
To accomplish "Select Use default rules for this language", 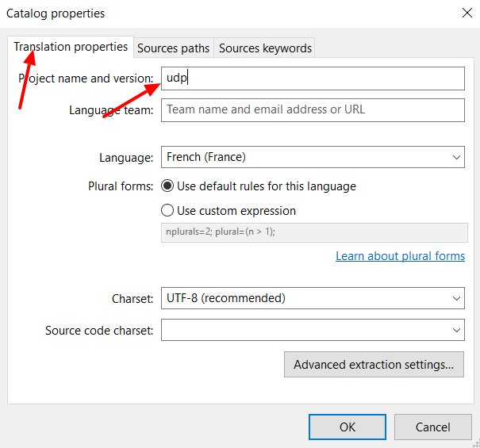I will click(x=167, y=186).
